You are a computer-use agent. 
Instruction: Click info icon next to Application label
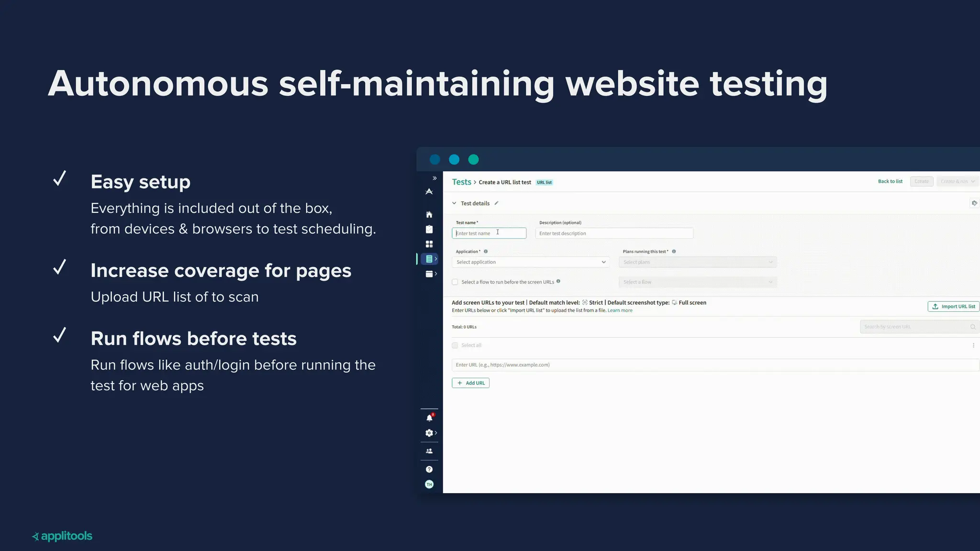[x=486, y=252]
